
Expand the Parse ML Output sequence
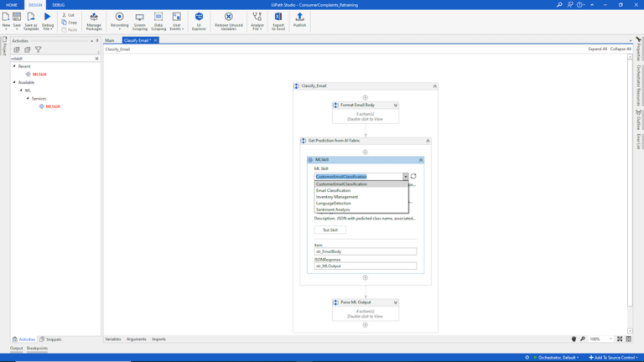tap(396, 303)
